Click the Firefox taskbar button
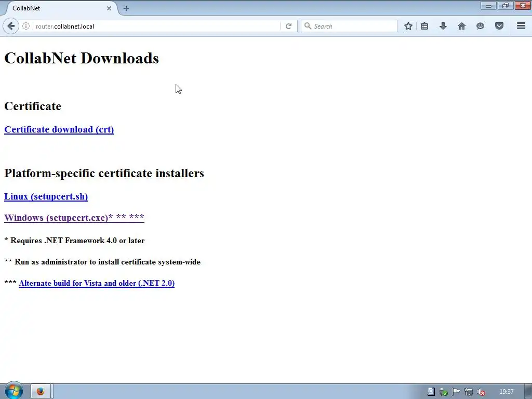Viewport: 532px width, 399px height. pos(41,391)
